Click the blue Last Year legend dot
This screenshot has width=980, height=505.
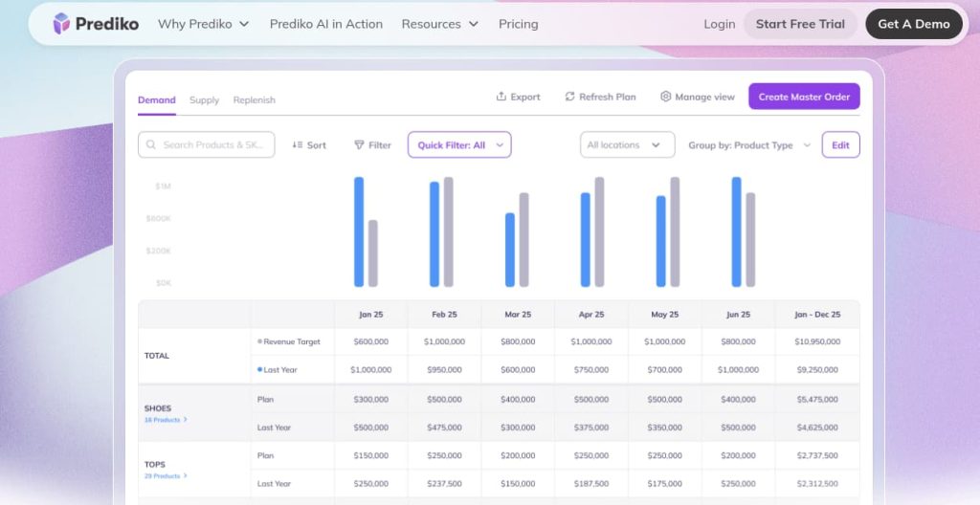point(259,369)
